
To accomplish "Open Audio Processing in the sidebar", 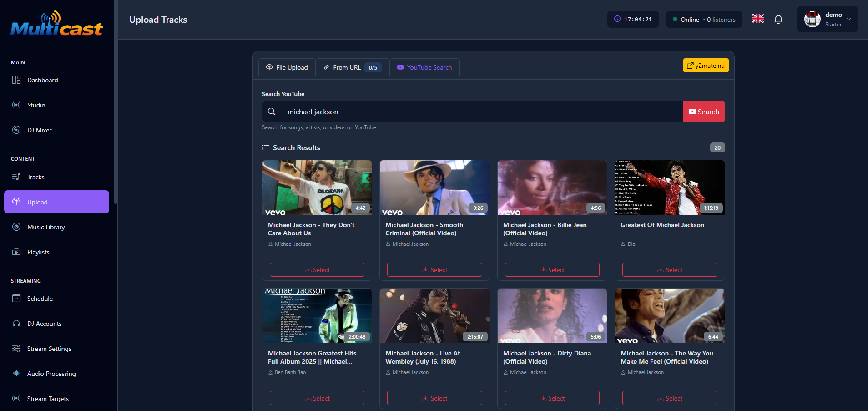I will (x=51, y=374).
